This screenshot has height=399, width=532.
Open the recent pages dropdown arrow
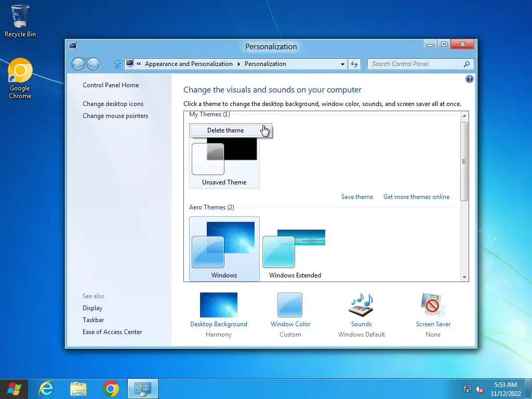pos(104,64)
